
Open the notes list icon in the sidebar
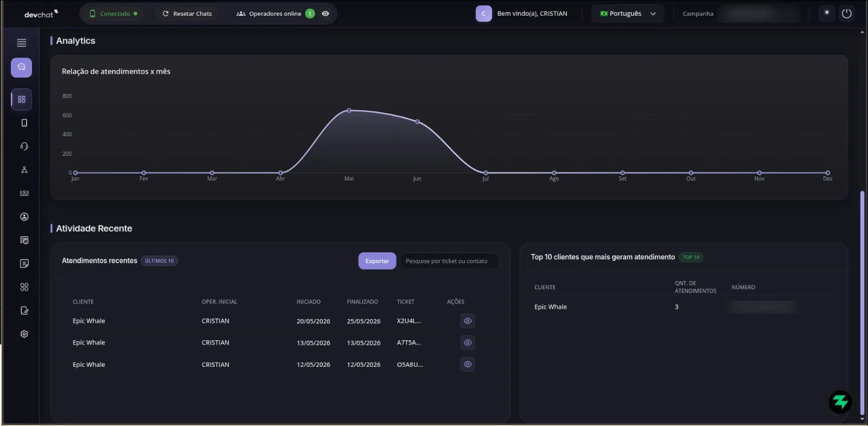click(x=24, y=264)
